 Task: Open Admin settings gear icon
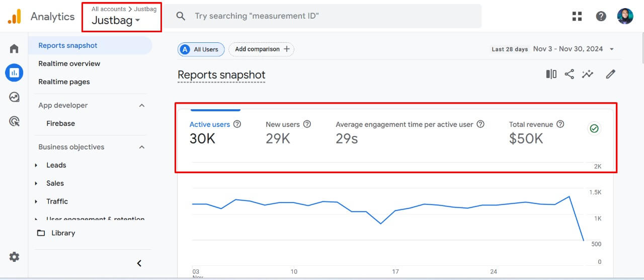tap(14, 257)
